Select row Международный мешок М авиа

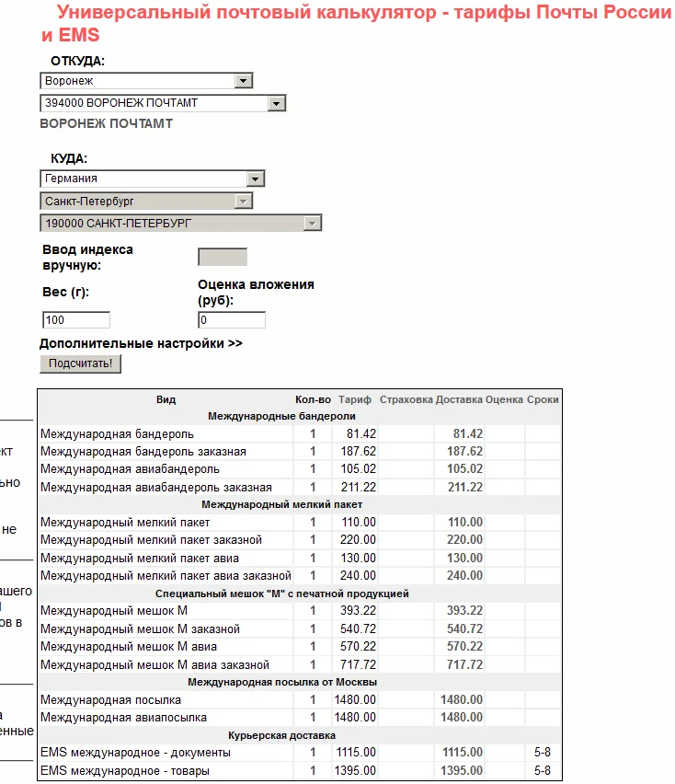(300, 647)
